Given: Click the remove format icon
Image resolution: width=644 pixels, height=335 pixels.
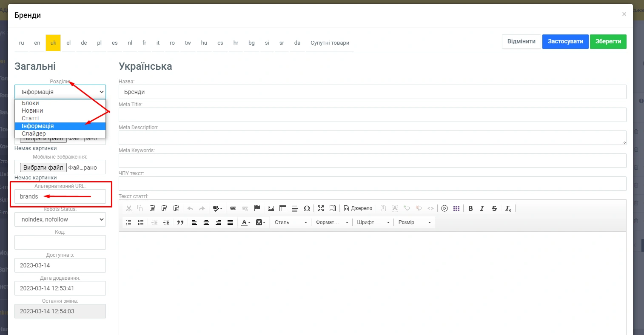Looking at the screenshot, I should [508, 208].
